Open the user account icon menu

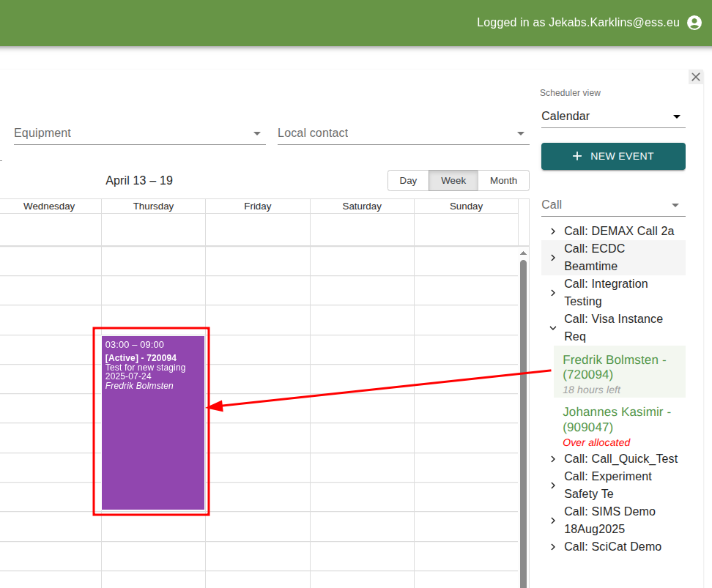click(694, 22)
